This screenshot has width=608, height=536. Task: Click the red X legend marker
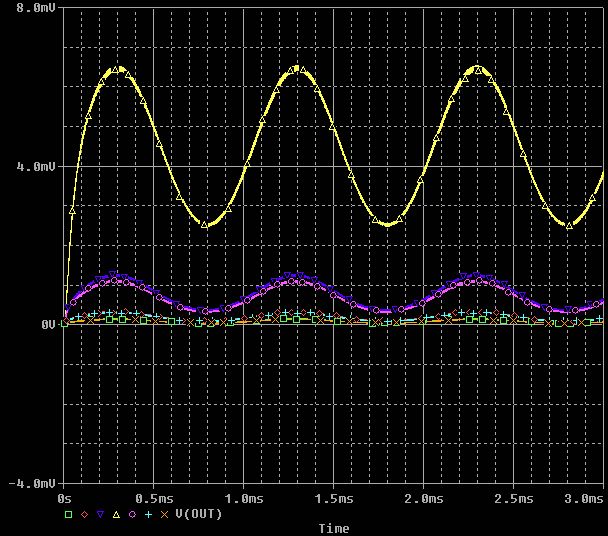pos(164,514)
